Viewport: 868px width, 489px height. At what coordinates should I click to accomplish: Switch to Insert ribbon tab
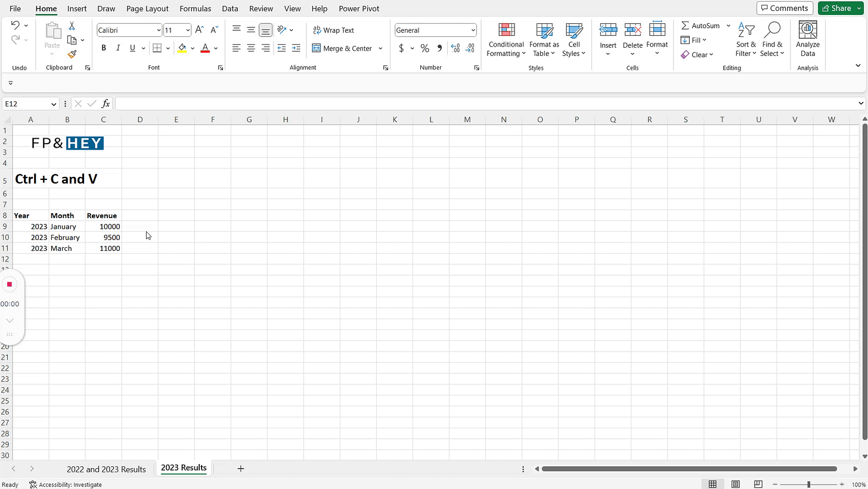(77, 8)
